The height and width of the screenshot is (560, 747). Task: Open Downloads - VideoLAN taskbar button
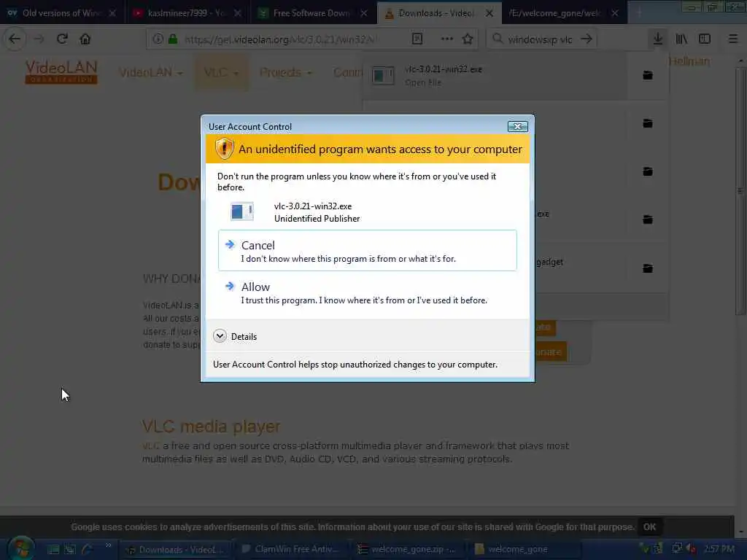click(x=175, y=550)
